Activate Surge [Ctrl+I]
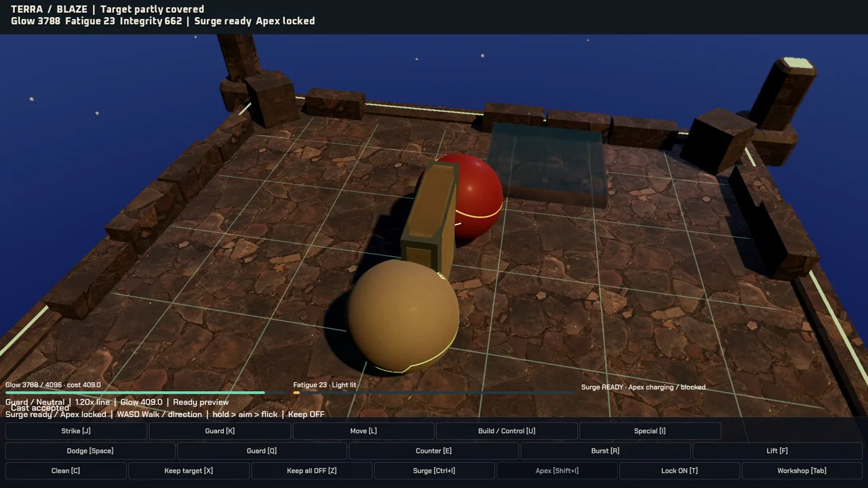 coord(434,470)
